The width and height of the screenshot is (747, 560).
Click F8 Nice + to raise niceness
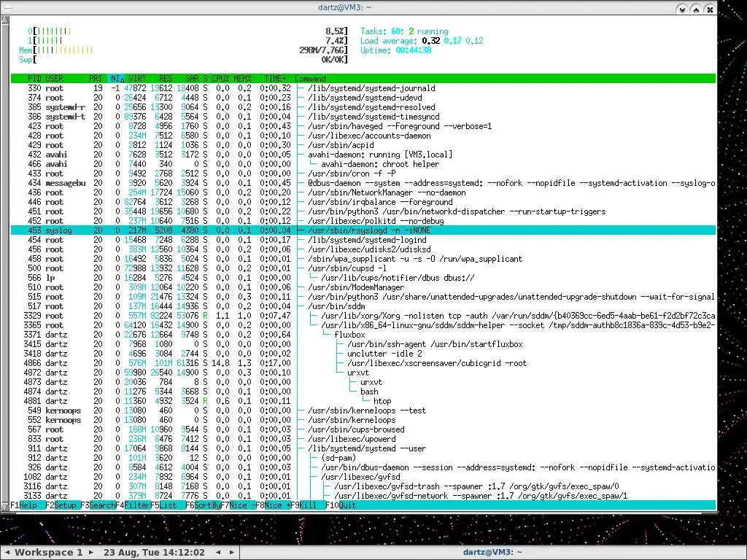273,505
